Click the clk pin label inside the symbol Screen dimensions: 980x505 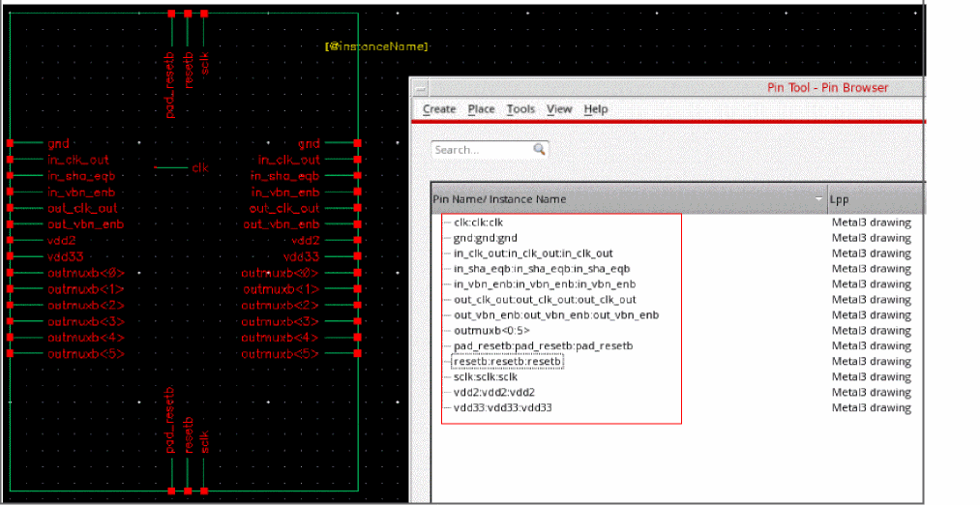click(199, 168)
